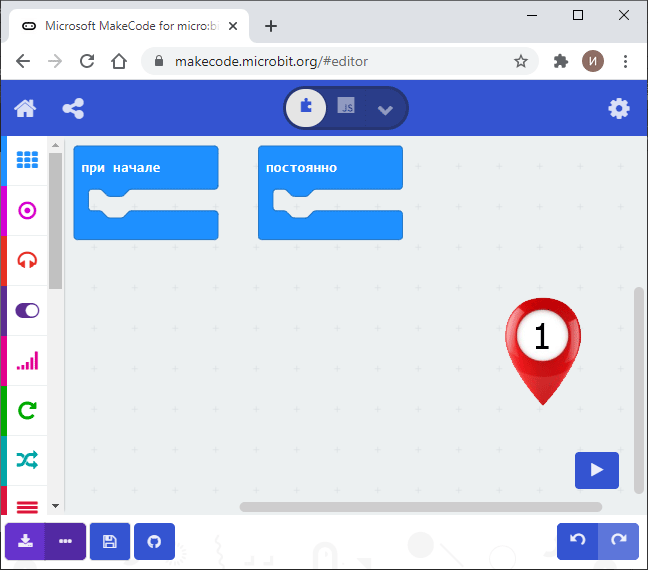Viewport: 648px width, 570px height.
Task: Open the Radio blocks category
Action: click(x=27, y=360)
